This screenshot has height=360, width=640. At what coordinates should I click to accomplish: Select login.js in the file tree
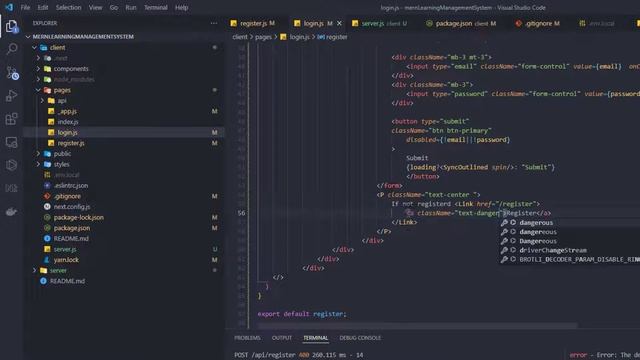(x=67, y=132)
